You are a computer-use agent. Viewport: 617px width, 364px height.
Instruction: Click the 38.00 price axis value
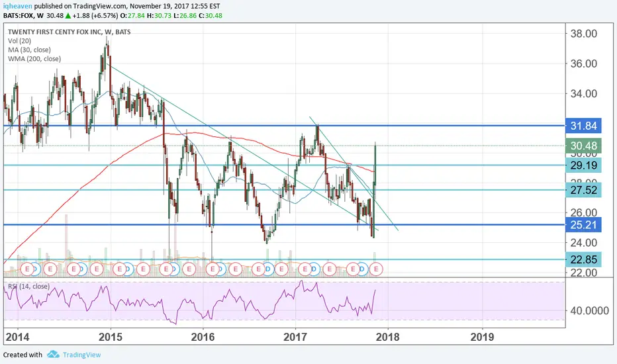[584, 34]
